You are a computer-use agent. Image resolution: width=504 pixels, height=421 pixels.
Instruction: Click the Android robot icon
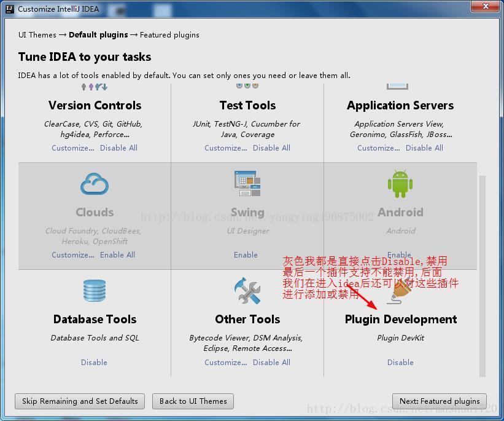(400, 184)
